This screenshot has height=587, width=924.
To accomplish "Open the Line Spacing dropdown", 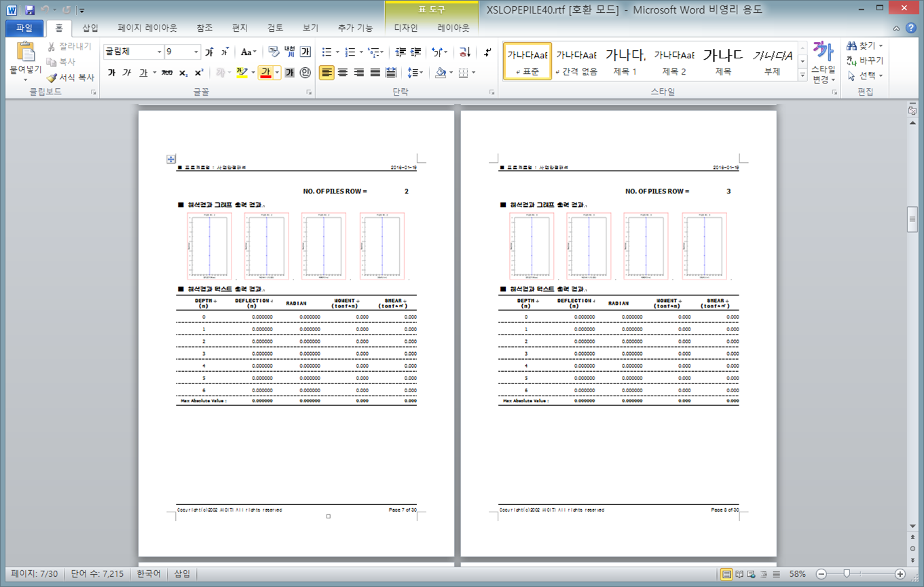I will pos(415,73).
